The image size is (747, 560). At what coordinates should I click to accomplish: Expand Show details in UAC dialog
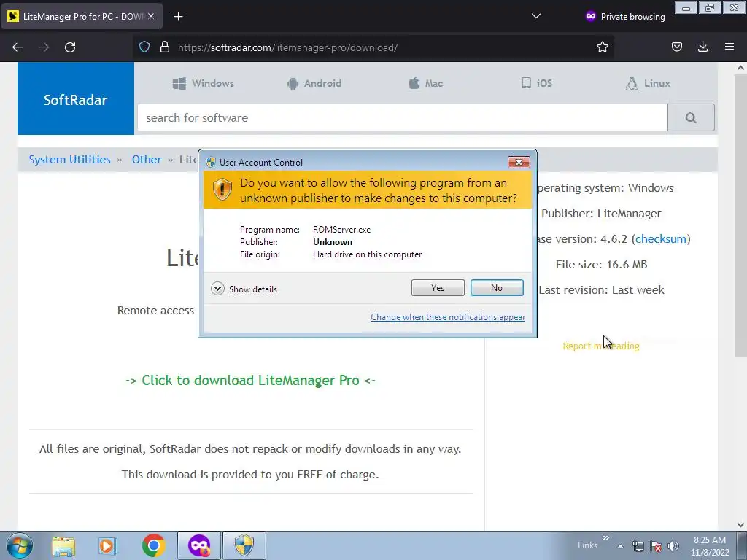tap(244, 289)
